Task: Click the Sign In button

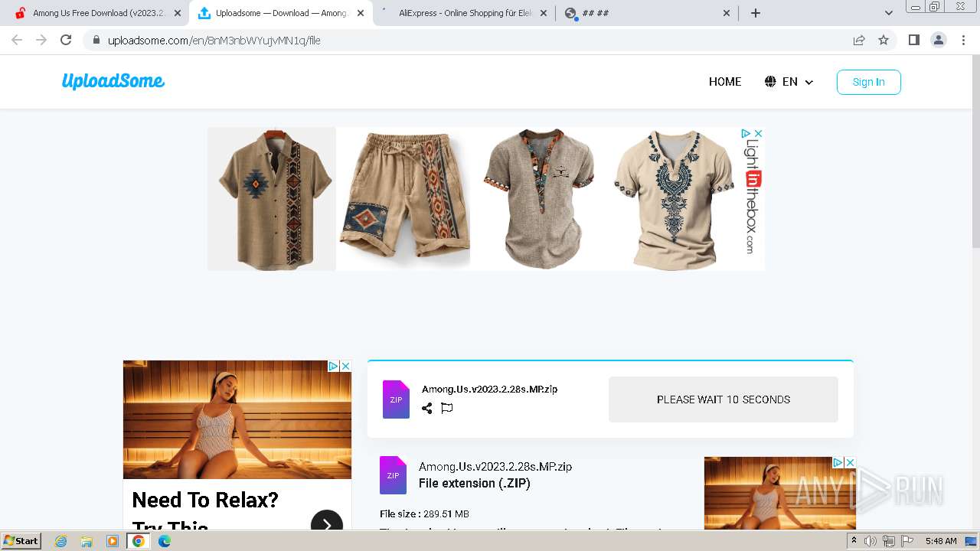Action: click(x=868, y=82)
